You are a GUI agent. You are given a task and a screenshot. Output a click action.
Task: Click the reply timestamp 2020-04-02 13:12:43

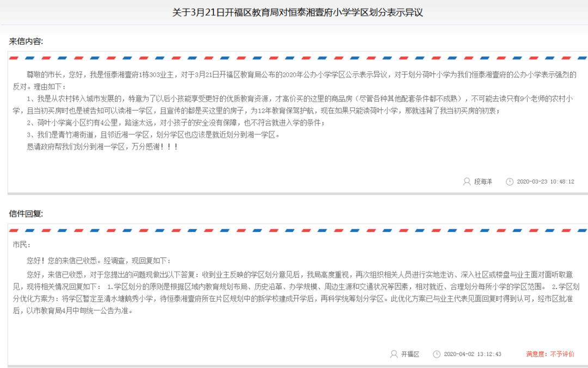[x=472, y=354]
